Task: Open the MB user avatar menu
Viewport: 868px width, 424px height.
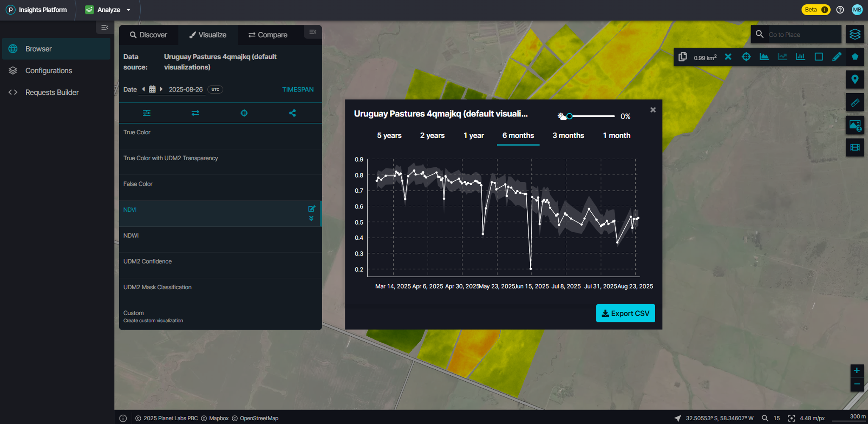Action: (857, 10)
